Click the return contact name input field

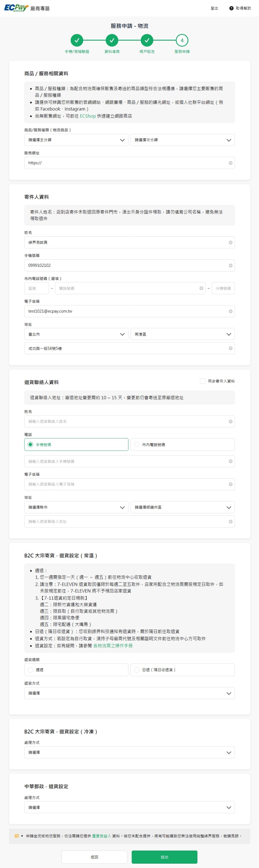coord(126,421)
